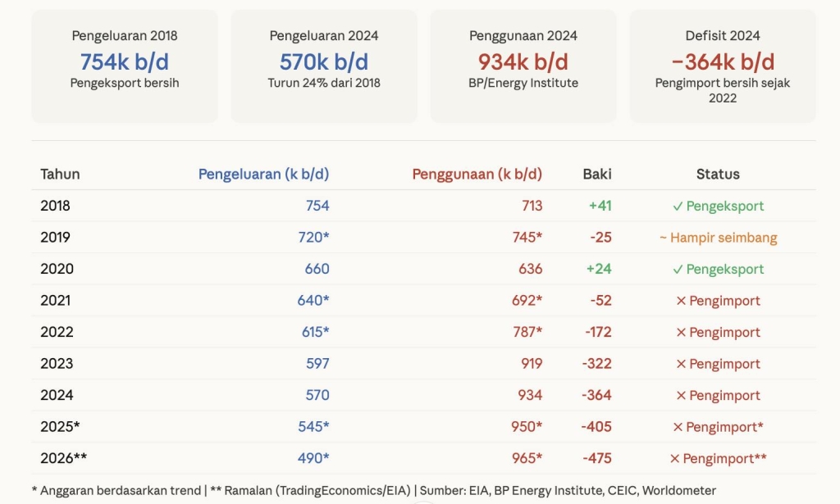Image resolution: width=840 pixels, height=504 pixels.
Task: Click the Penggunaan (k b/d) column header
Action: (477, 174)
